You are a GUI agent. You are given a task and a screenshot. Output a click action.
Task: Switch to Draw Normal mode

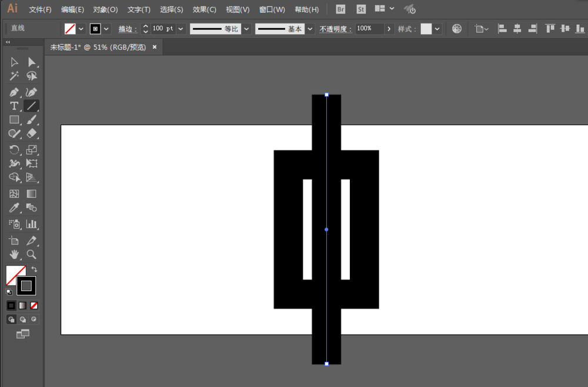coord(11,319)
